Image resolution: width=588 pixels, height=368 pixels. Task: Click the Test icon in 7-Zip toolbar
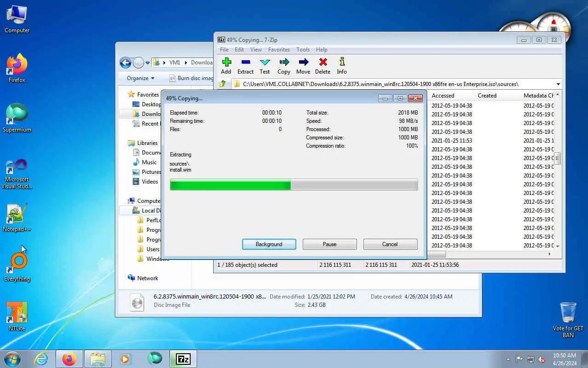pyautogui.click(x=265, y=62)
